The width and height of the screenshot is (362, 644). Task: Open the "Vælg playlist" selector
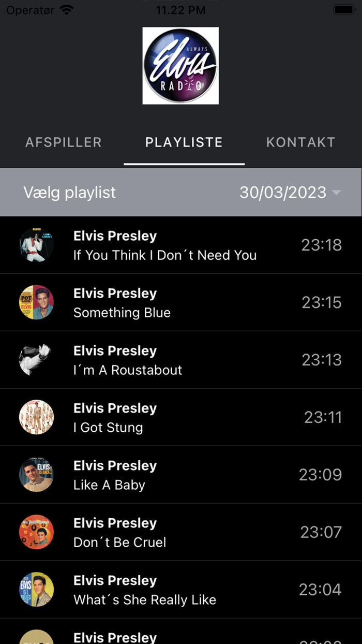click(x=69, y=192)
